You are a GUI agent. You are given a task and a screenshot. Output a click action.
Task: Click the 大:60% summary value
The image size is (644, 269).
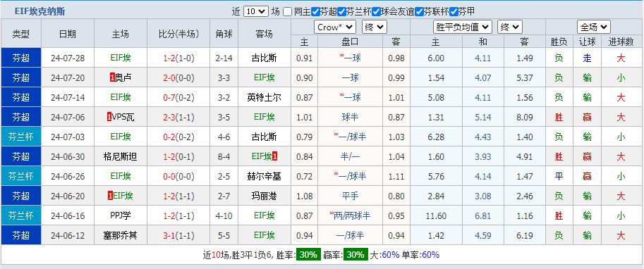pyautogui.click(x=385, y=255)
